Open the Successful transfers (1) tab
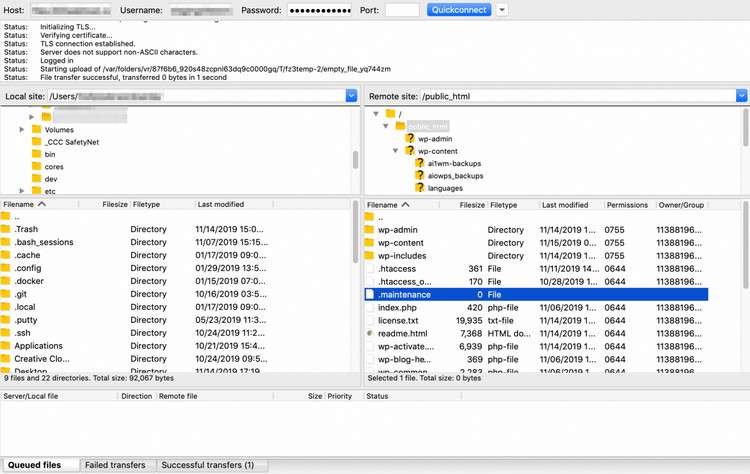 tap(207, 465)
